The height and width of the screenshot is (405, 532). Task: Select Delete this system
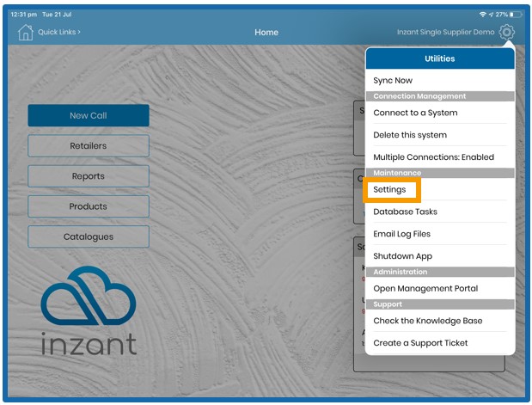coord(440,135)
